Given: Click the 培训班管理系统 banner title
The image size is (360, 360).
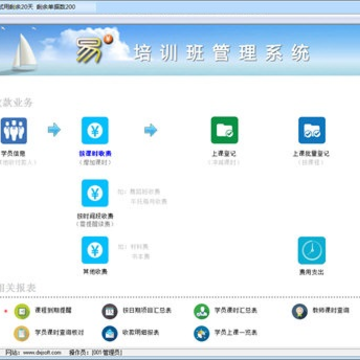Looking at the screenshot, I should [x=222, y=53].
